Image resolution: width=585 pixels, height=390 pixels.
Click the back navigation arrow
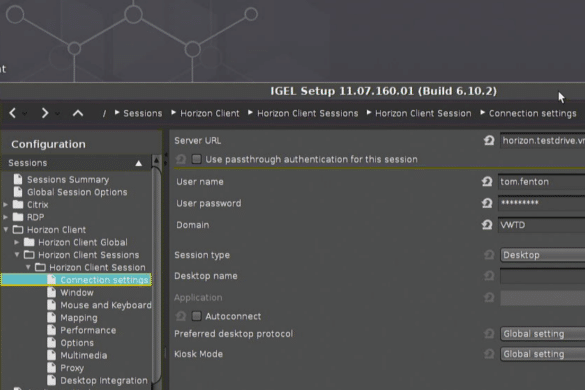pos(12,113)
